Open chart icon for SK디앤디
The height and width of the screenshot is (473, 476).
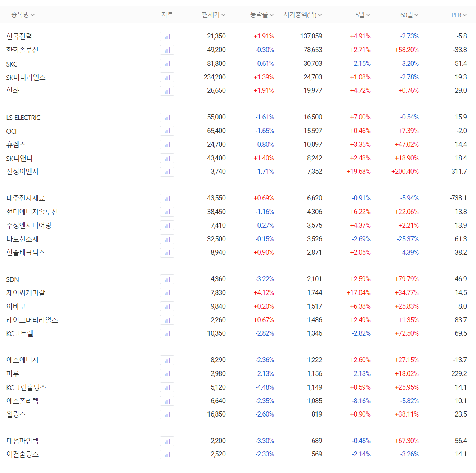click(x=167, y=158)
